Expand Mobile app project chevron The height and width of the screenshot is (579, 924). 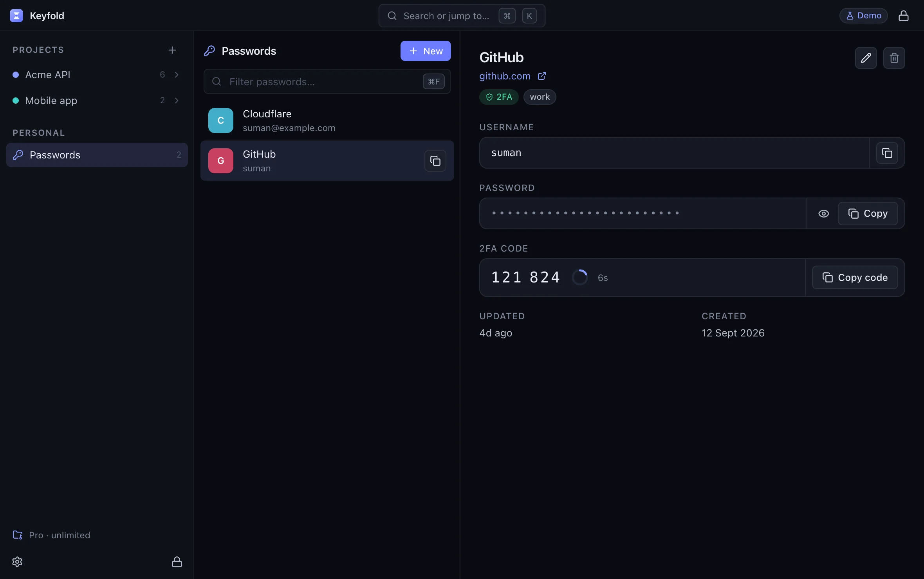[177, 101]
